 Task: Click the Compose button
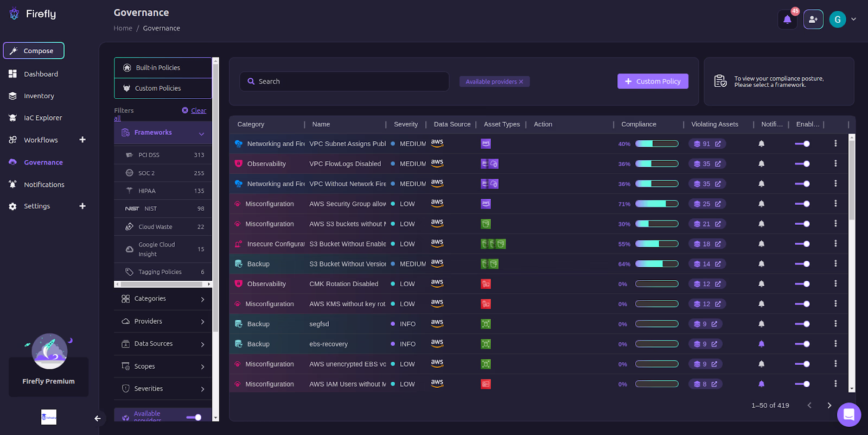[x=34, y=51]
